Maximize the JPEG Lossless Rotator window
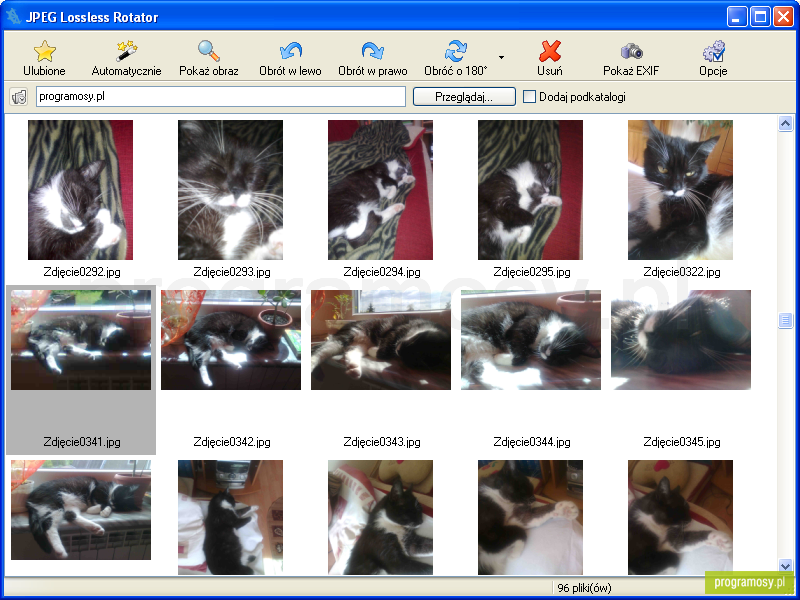800x600 pixels. [760, 17]
